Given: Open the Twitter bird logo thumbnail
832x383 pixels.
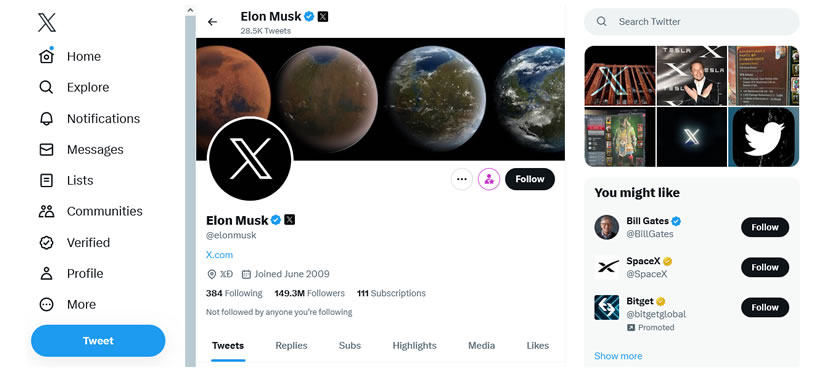Looking at the screenshot, I should click(764, 137).
